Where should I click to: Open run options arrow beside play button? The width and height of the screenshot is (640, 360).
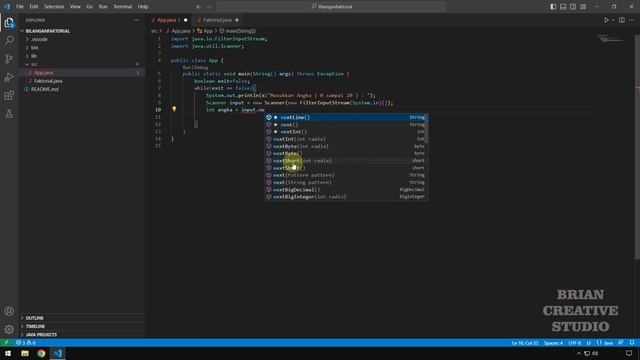click(x=613, y=20)
